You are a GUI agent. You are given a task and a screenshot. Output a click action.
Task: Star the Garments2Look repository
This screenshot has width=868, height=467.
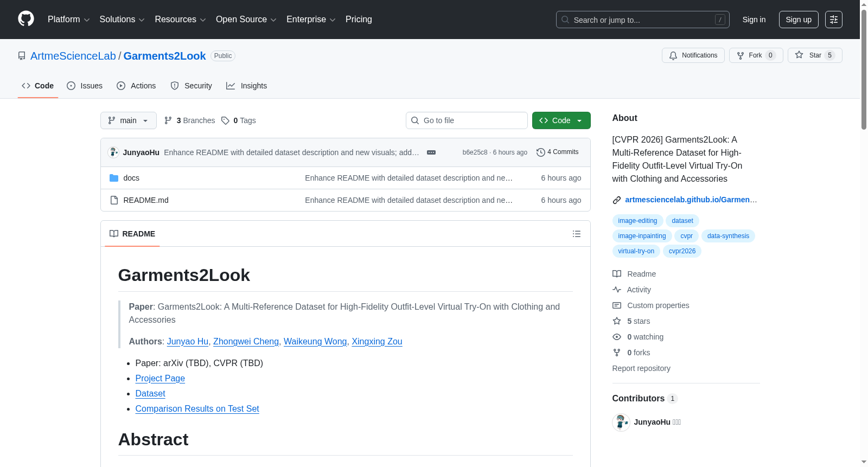(815, 55)
